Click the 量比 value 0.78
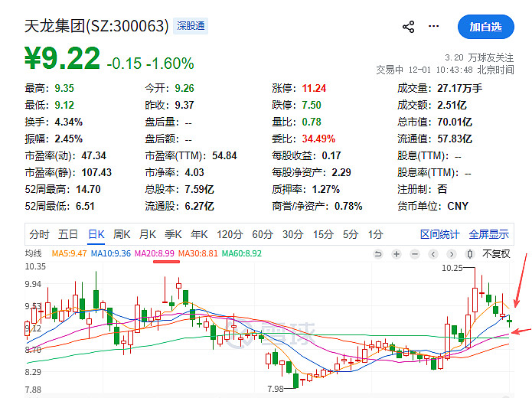The image size is (532, 398). (x=312, y=122)
